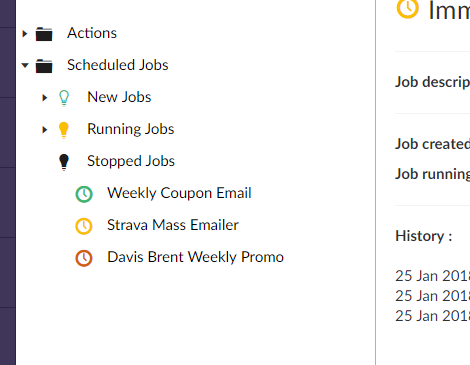This screenshot has height=365, width=470.
Task: Open the Weekly Coupon Email job
Action: [179, 193]
